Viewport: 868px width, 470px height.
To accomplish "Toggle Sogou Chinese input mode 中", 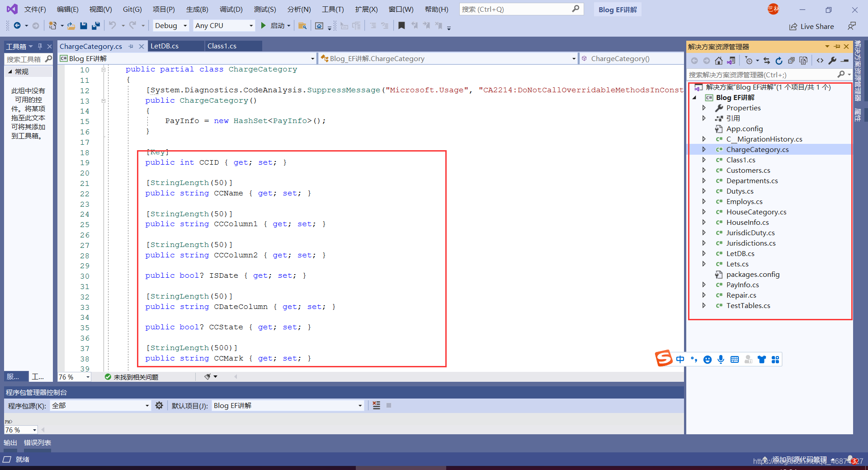I will tap(680, 359).
